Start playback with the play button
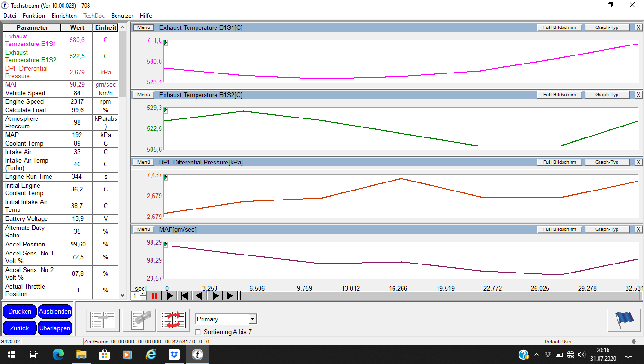Image resolution: width=644 pixels, height=364 pixels. tap(170, 296)
